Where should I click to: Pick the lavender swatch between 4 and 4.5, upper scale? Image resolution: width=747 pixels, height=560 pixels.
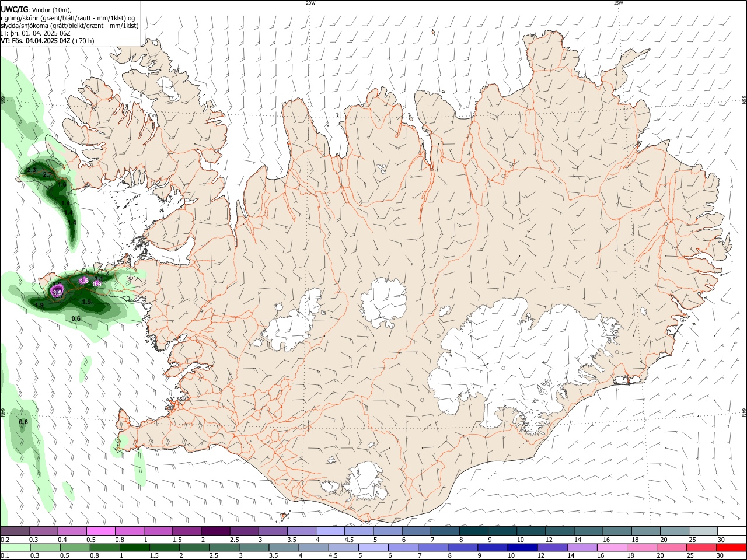pyautogui.click(x=330, y=531)
